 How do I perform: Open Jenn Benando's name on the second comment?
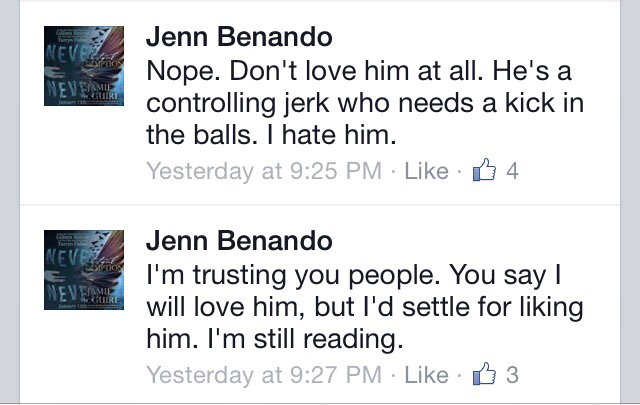(238, 241)
